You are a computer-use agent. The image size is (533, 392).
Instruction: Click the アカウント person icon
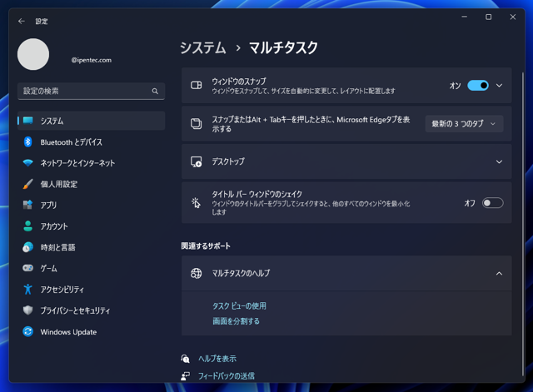tap(27, 226)
